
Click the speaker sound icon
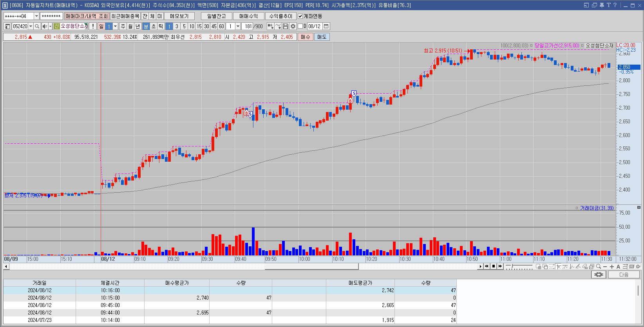pos(45,26)
